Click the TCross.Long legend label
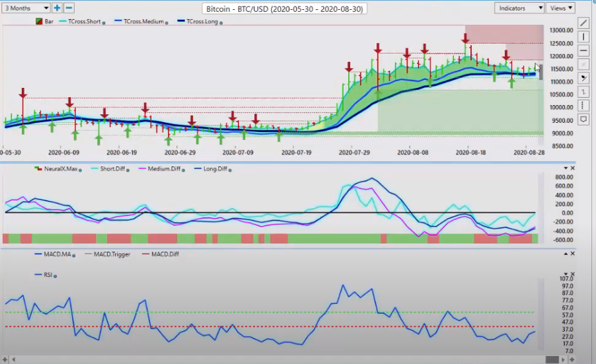Viewport: 596px width, 364px height. point(202,21)
